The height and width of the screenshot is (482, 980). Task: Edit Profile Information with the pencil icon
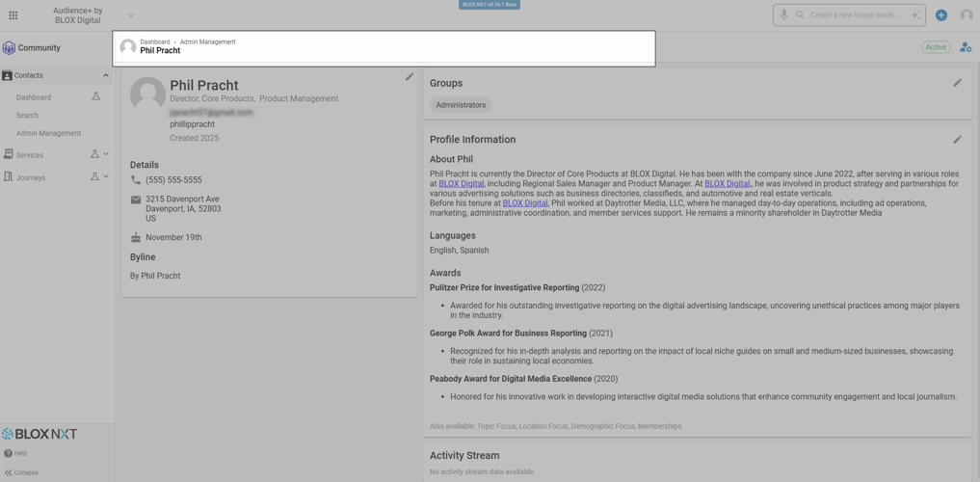pos(958,140)
